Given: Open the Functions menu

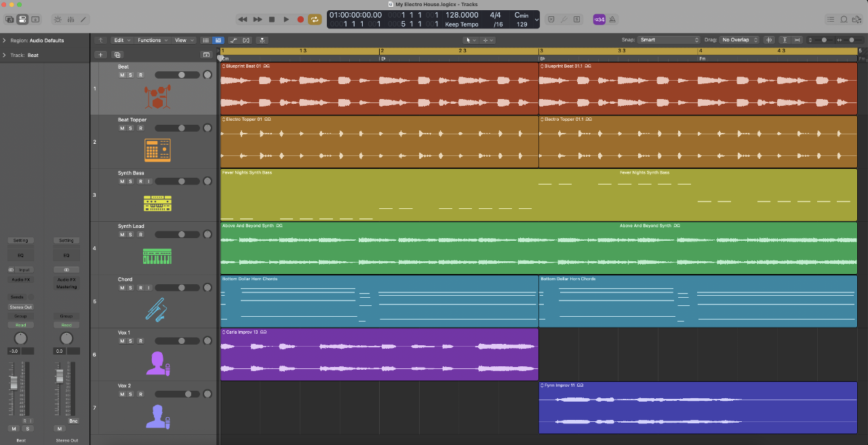Looking at the screenshot, I should click(152, 40).
